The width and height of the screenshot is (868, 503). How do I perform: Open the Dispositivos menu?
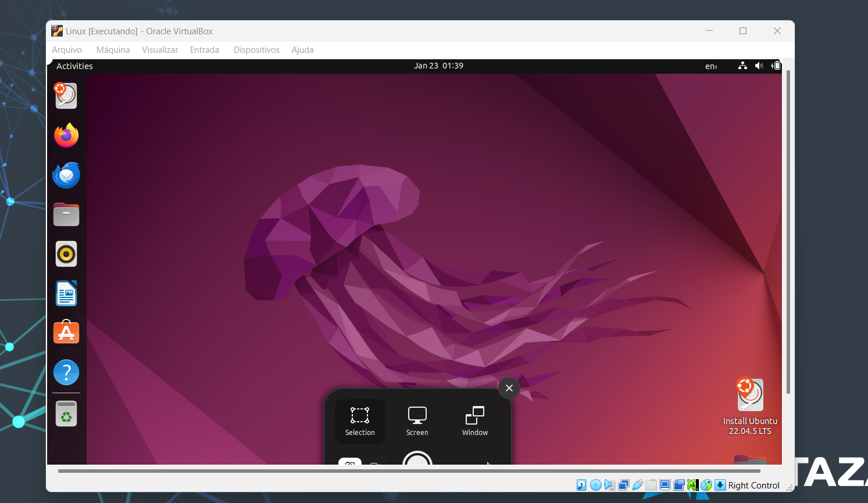256,50
